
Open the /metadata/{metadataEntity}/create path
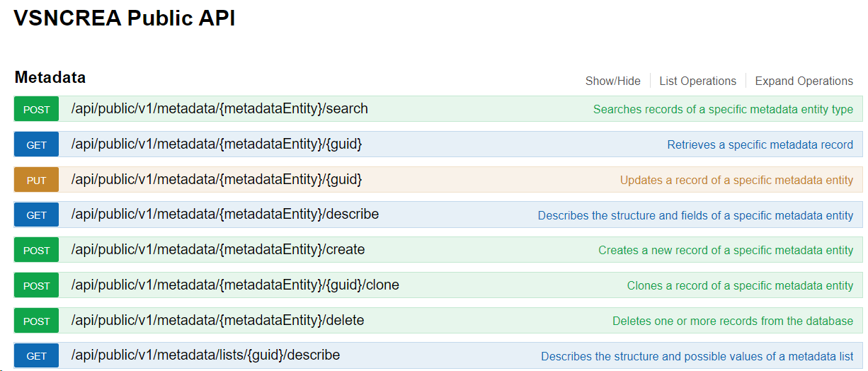click(218, 250)
